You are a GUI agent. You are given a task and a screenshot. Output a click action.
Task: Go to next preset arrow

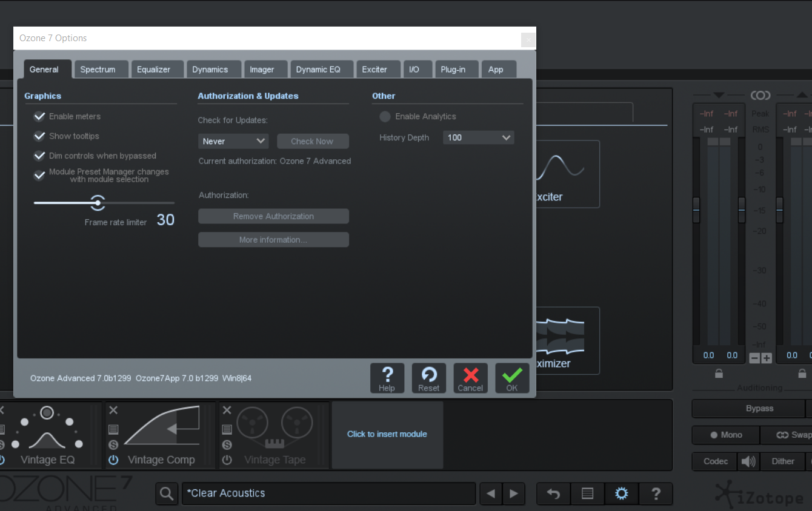pos(514,493)
